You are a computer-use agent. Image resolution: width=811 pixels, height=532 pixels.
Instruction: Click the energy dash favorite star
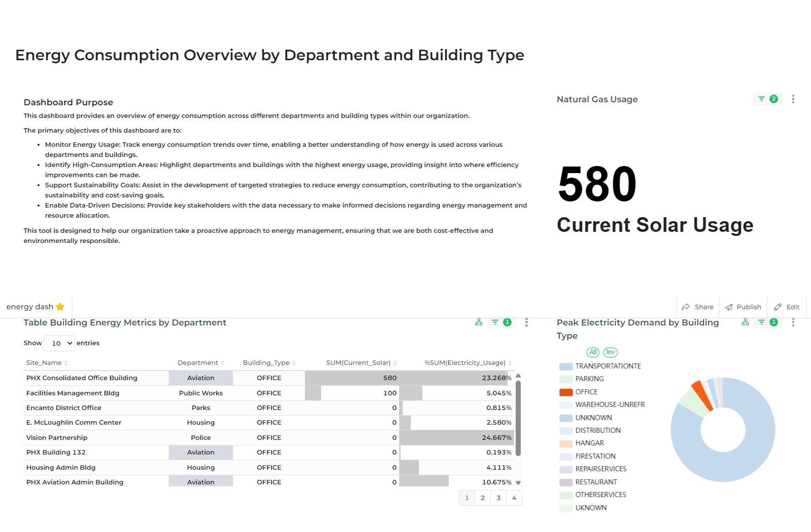(60, 307)
